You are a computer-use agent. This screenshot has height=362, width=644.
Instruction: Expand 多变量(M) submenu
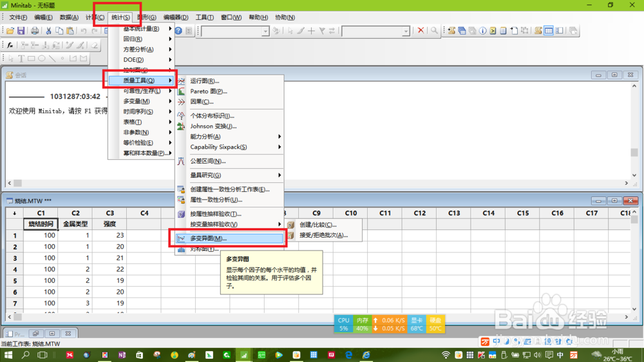click(142, 101)
